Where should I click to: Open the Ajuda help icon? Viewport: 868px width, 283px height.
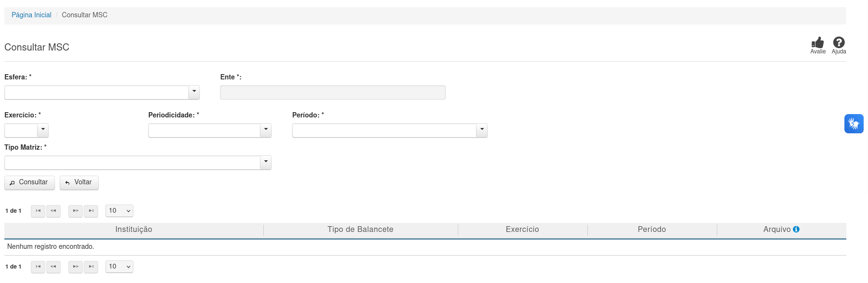[839, 43]
